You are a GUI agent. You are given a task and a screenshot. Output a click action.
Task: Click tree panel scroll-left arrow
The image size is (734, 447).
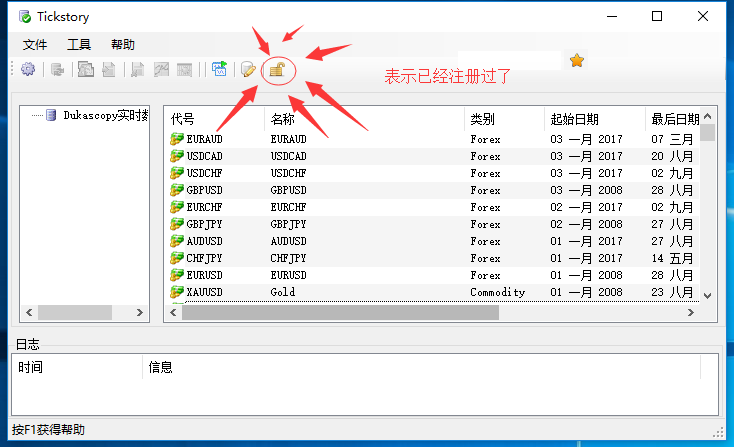(29, 312)
